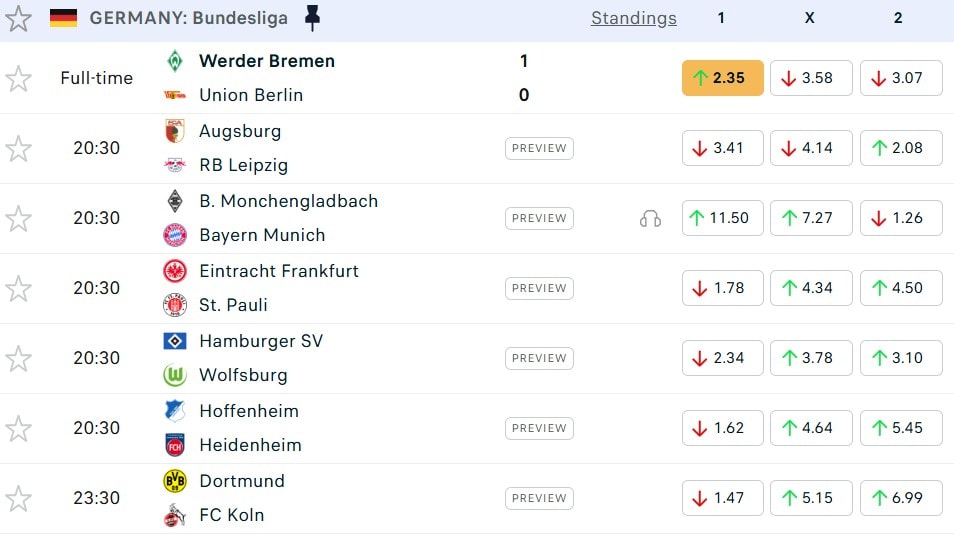Viewport: 954px width, 547px height.
Task: Click the Bayern Munich club crest
Action: point(175,235)
